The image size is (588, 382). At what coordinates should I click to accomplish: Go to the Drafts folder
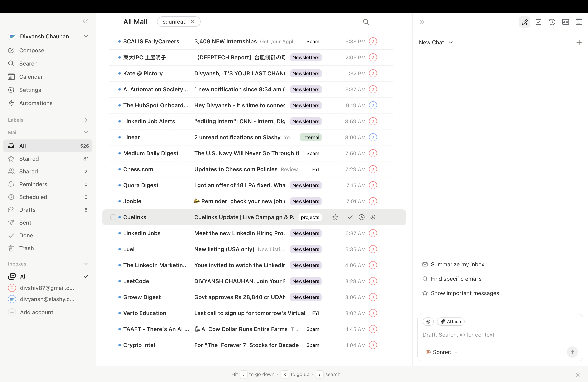tap(27, 210)
